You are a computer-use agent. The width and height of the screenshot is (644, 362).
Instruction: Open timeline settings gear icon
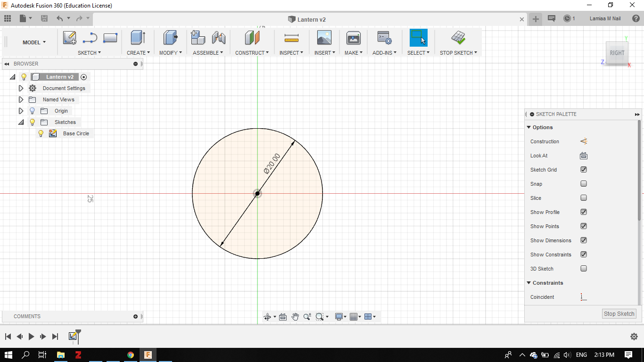[634, 337]
